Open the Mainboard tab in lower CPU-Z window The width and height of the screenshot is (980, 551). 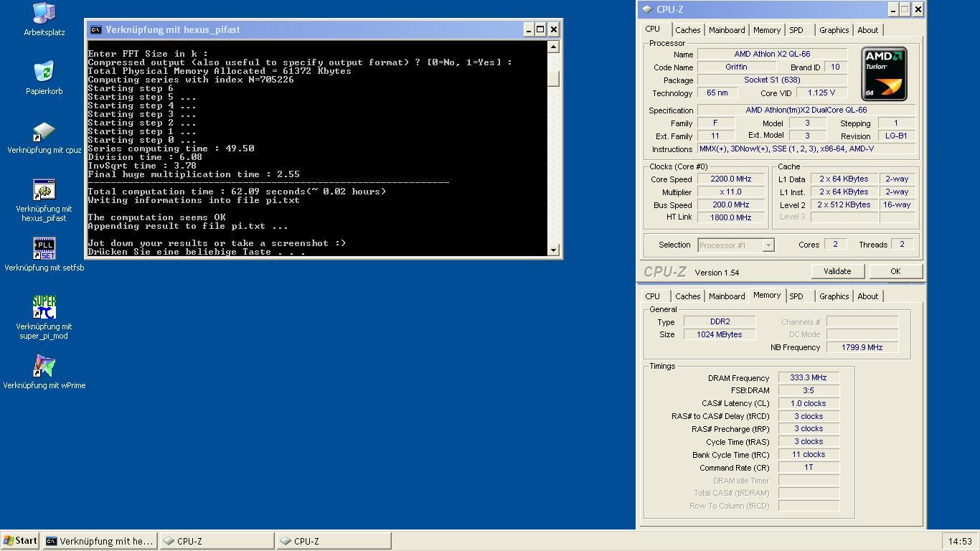point(727,296)
